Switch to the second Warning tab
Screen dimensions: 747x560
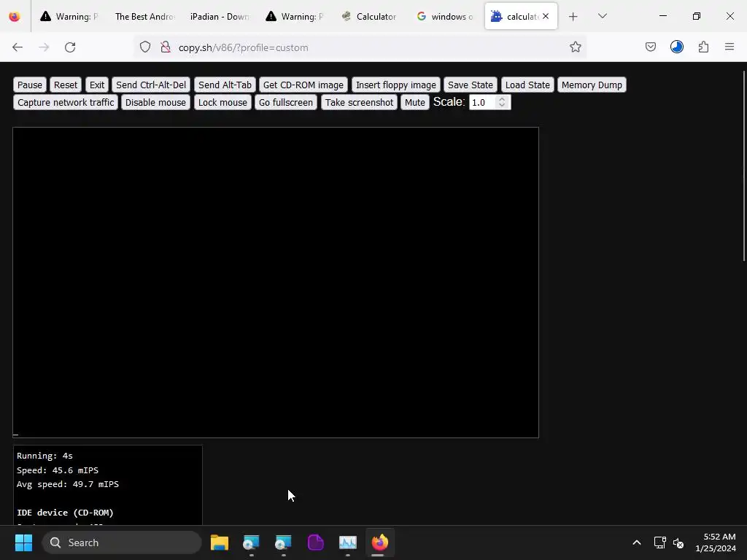coord(295,17)
